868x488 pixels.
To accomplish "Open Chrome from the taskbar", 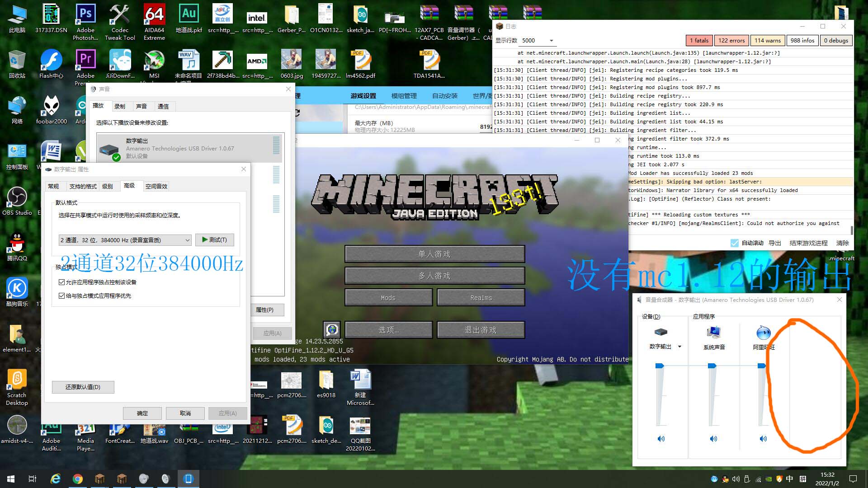I will click(78, 479).
